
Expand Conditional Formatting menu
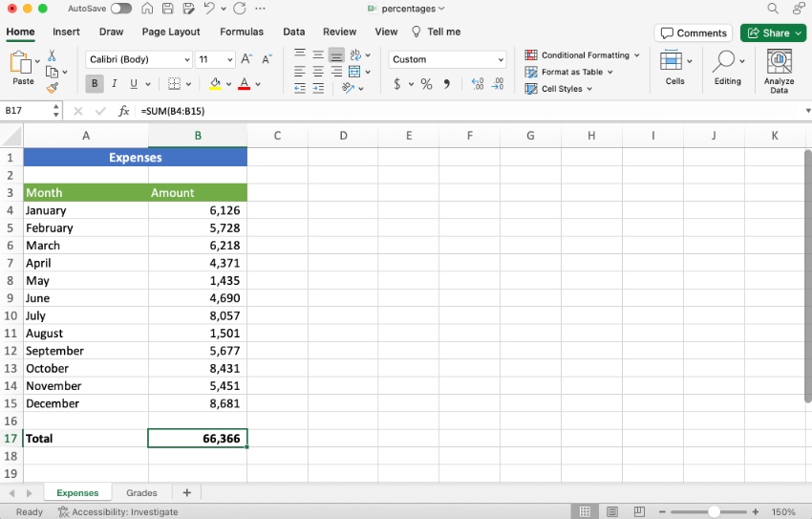pyautogui.click(x=582, y=54)
